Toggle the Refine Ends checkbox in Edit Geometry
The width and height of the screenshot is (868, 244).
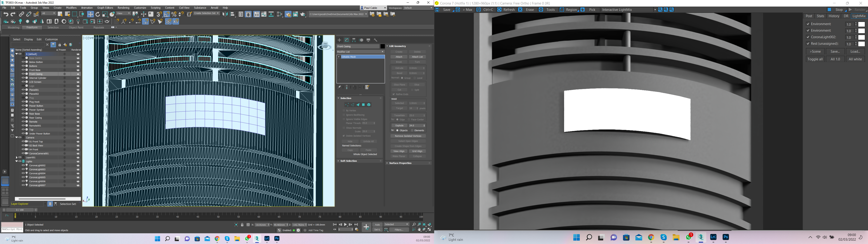[394, 94]
